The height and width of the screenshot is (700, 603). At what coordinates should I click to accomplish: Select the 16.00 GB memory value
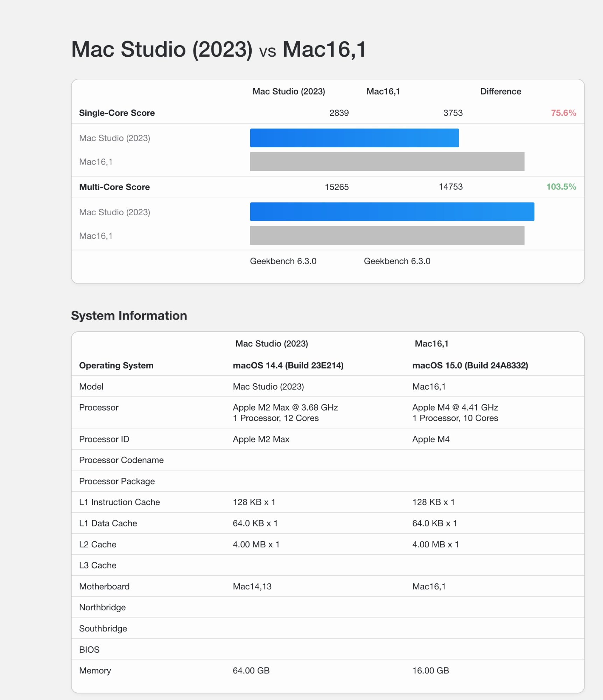(430, 671)
